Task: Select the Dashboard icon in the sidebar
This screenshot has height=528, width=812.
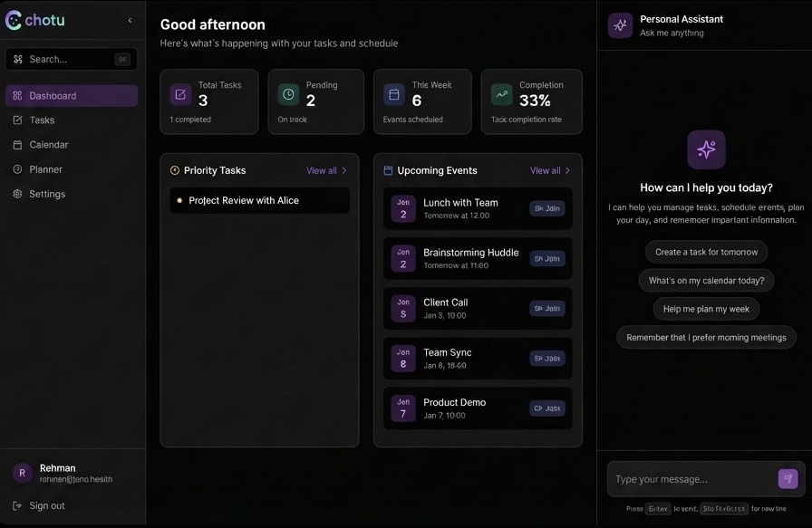Action: (x=17, y=95)
